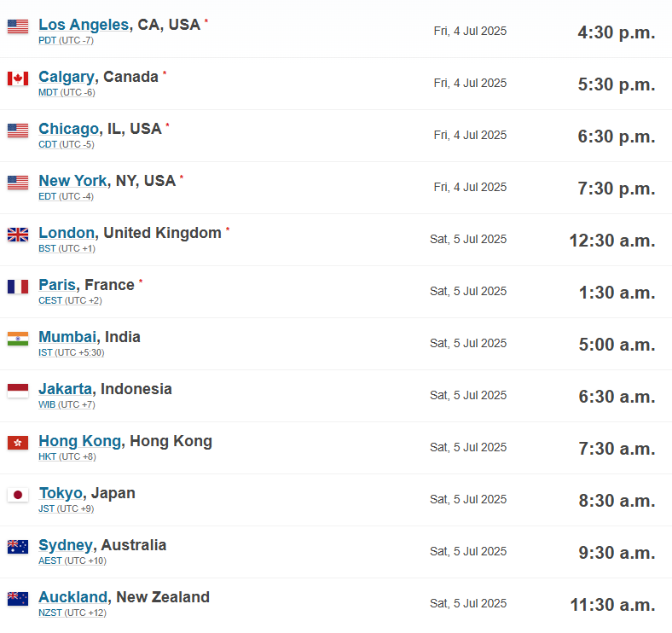Click the Hong Kong flag icon

click(x=18, y=443)
